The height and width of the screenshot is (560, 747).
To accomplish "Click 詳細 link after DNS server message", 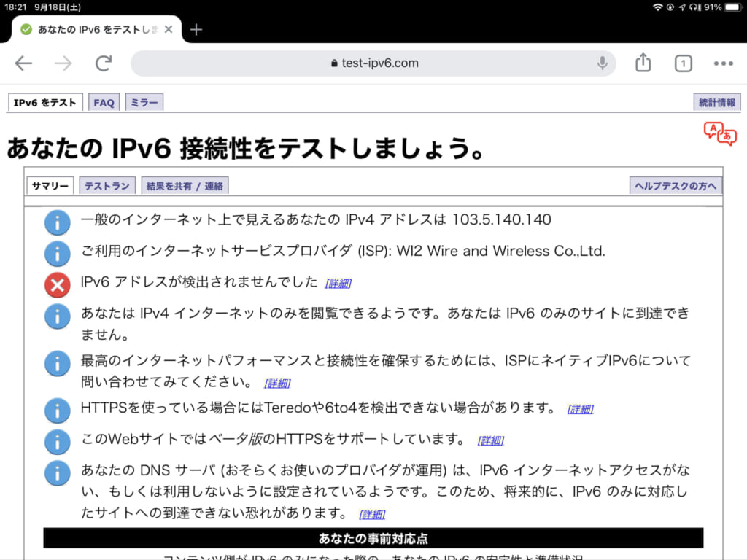I will [372, 514].
